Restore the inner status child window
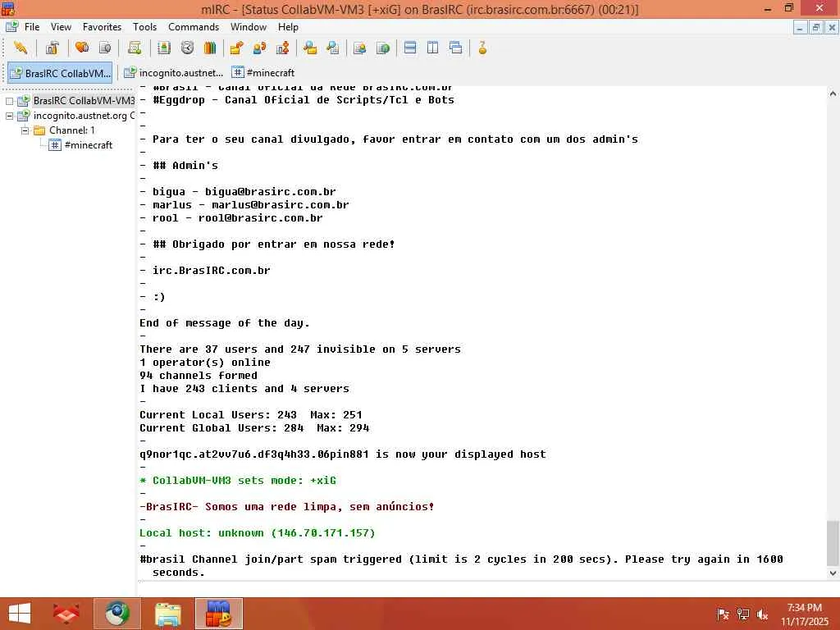Viewport: 840px width, 630px height. (x=816, y=27)
